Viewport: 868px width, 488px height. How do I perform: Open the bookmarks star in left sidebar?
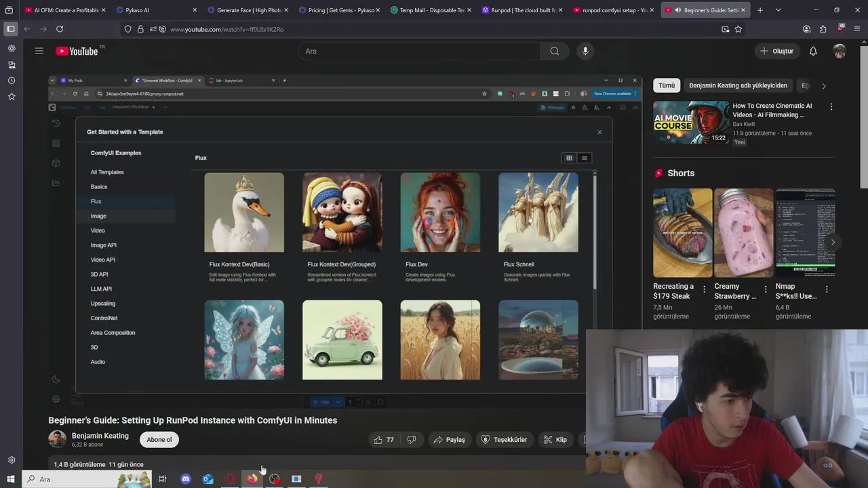(x=12, y=96)
